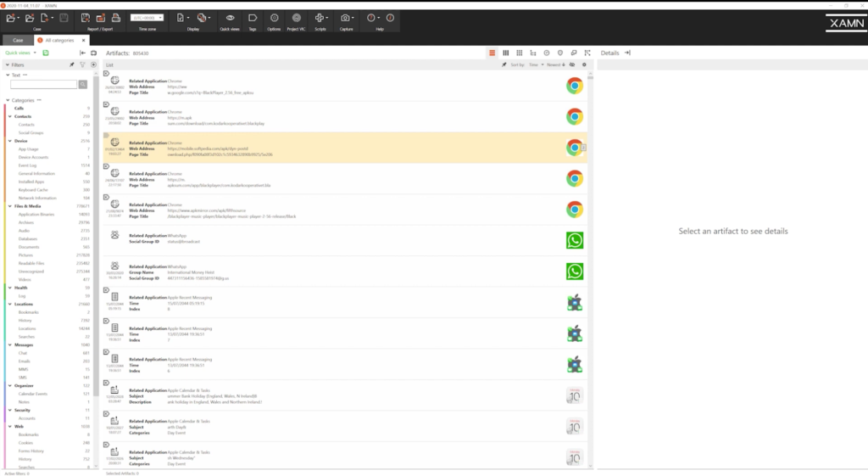Collapse the Details panel with arrow
The height and width of the screenshot is (476, 868).
point(627,53)
